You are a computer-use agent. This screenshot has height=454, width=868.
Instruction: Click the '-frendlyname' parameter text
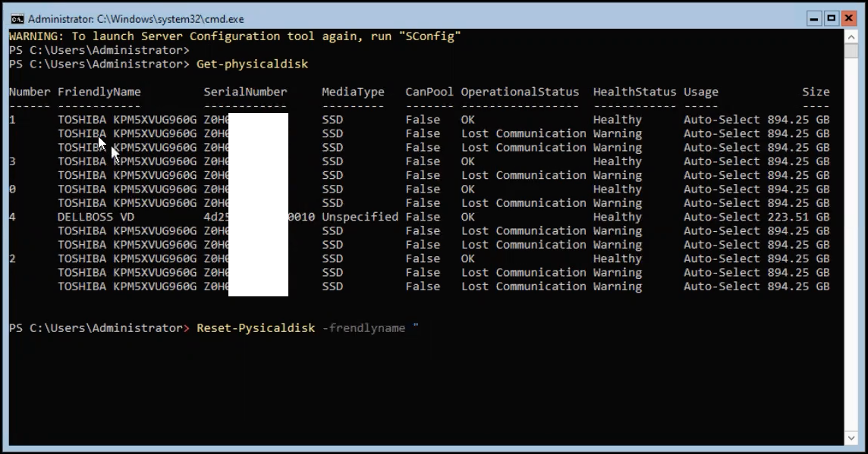[363, 328]
